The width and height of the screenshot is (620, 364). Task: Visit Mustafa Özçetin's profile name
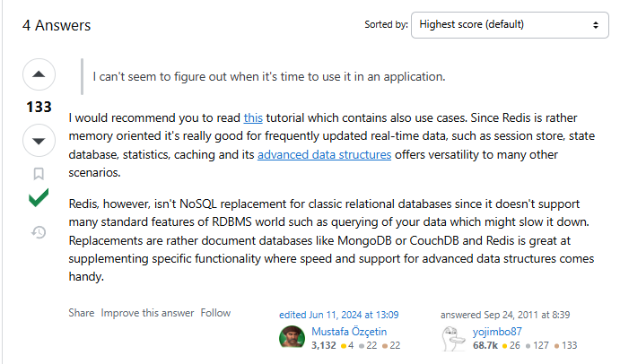coord(349,332)
